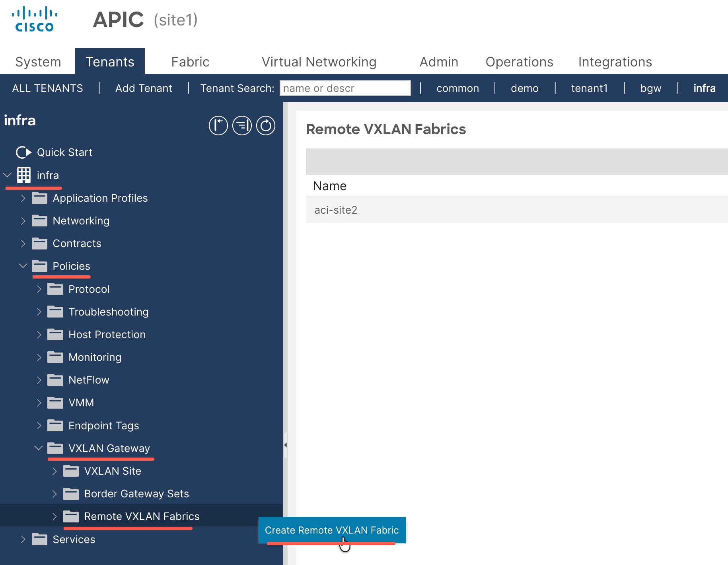The image size is (728, 565).
Task: Expand the Protocol node chevron
Action: tap(39, 289)
